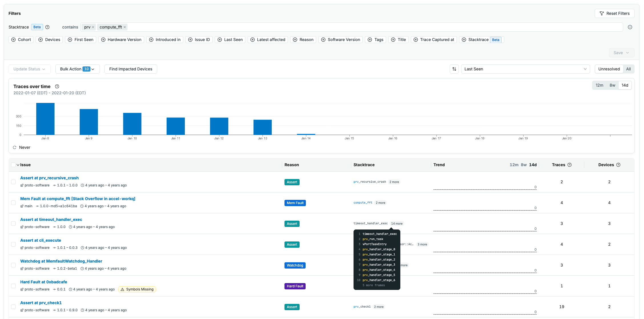The height and width of the screenshot is (319, 644).
Task: Click Never refresh option
Action: [22, 147]
